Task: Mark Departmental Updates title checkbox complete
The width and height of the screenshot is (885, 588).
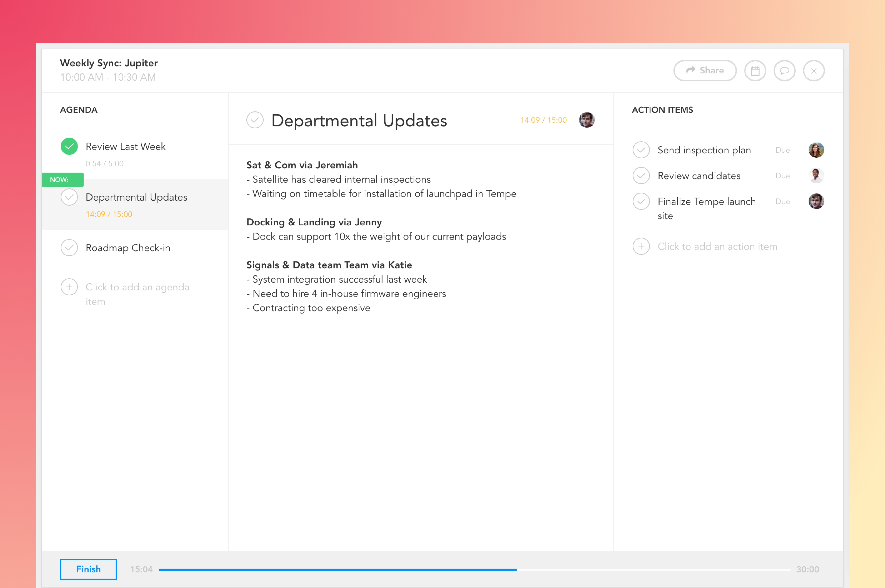Action: (255, 120)
